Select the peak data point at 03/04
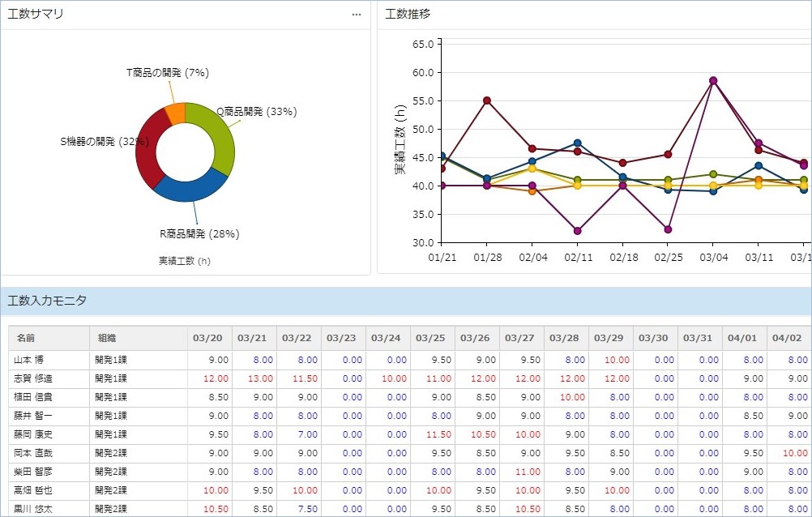Image resolution: width=812 pixels, height=517 pixels. coord(713,80)
